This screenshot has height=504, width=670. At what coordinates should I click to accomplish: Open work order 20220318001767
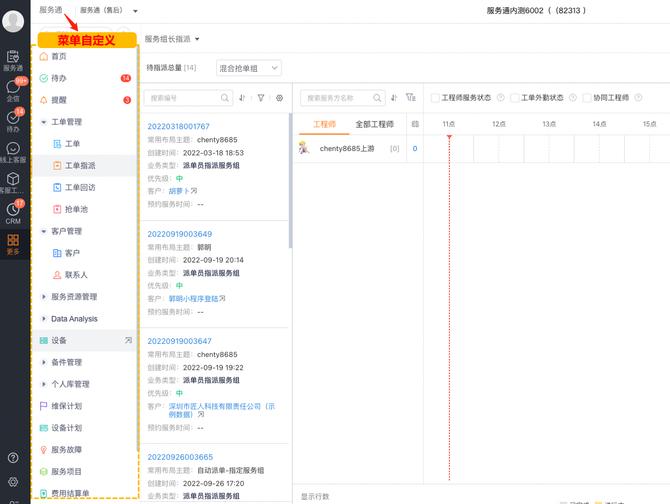[x=179, y=127]
